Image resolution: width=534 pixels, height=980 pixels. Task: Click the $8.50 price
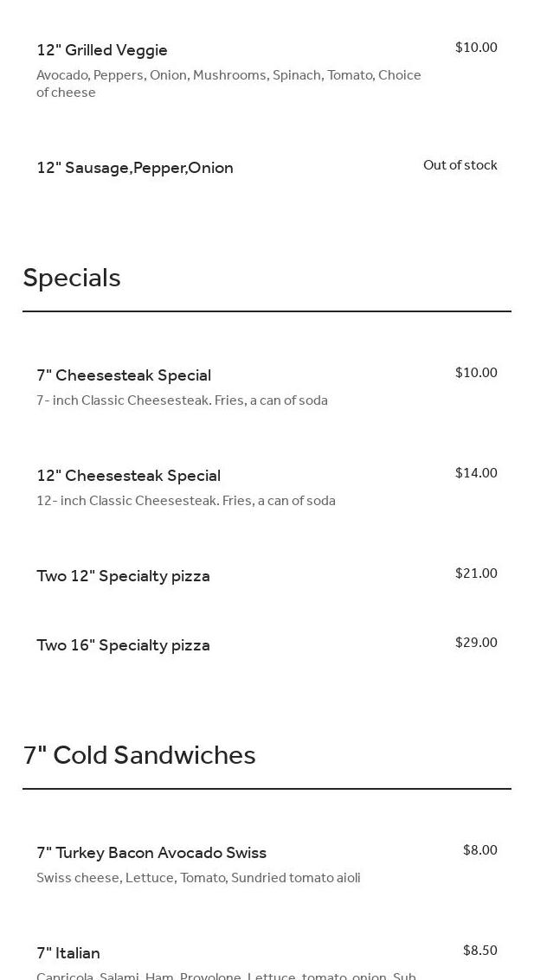coord(479,951)
